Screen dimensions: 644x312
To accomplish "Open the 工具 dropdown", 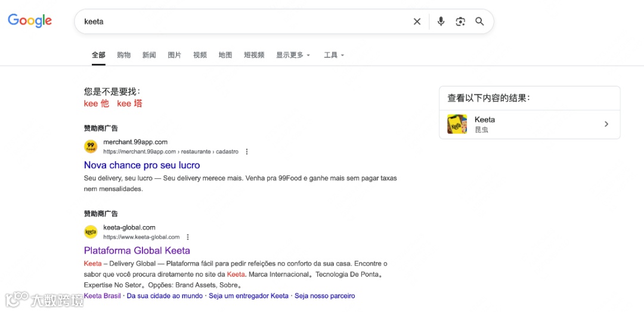I will tap(334, 55).
